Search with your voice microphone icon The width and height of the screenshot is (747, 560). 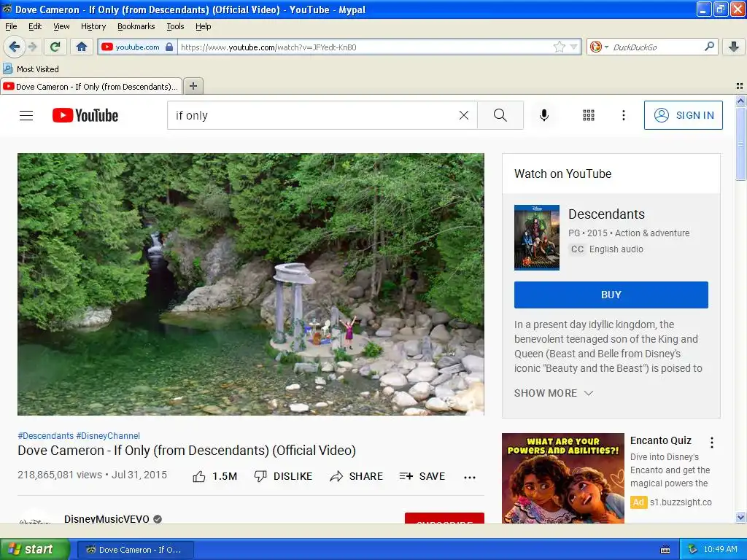(x=544, y=115)
